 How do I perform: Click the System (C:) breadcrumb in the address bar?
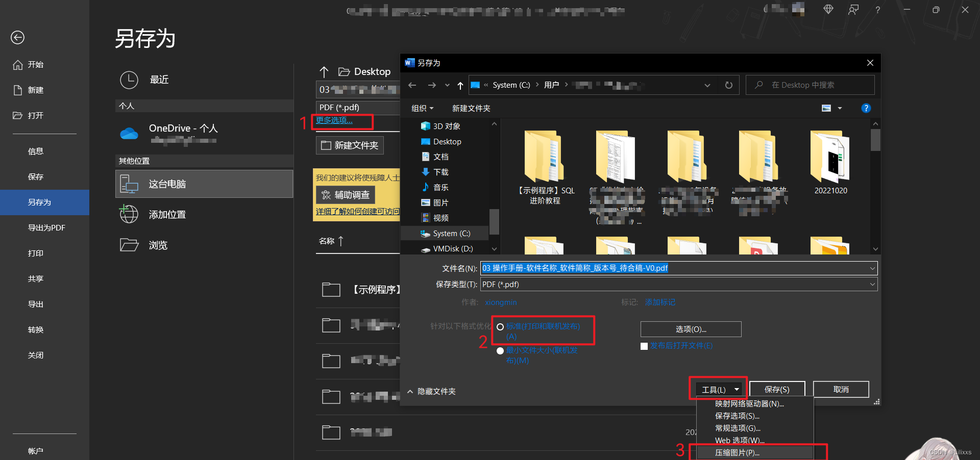pos(511,85)
